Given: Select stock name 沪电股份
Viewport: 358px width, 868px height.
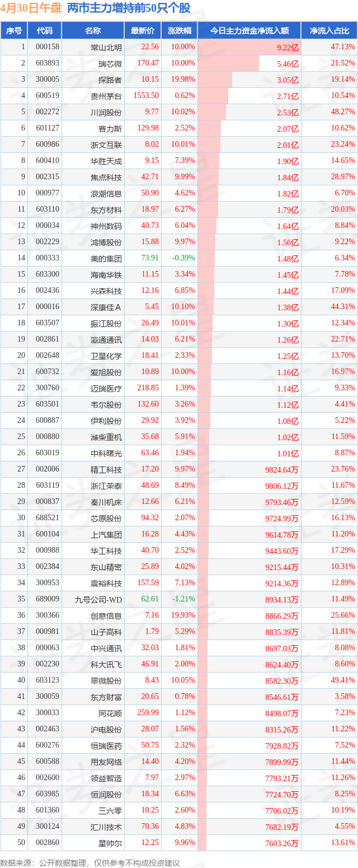Looking at the screenshot, I should [106, 729].
